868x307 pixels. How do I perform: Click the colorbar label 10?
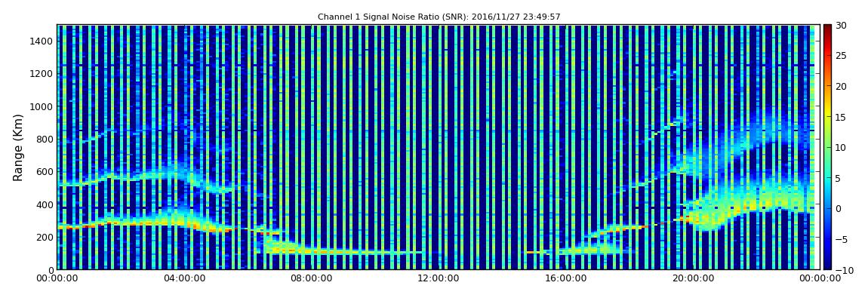[x=842, y=147]
